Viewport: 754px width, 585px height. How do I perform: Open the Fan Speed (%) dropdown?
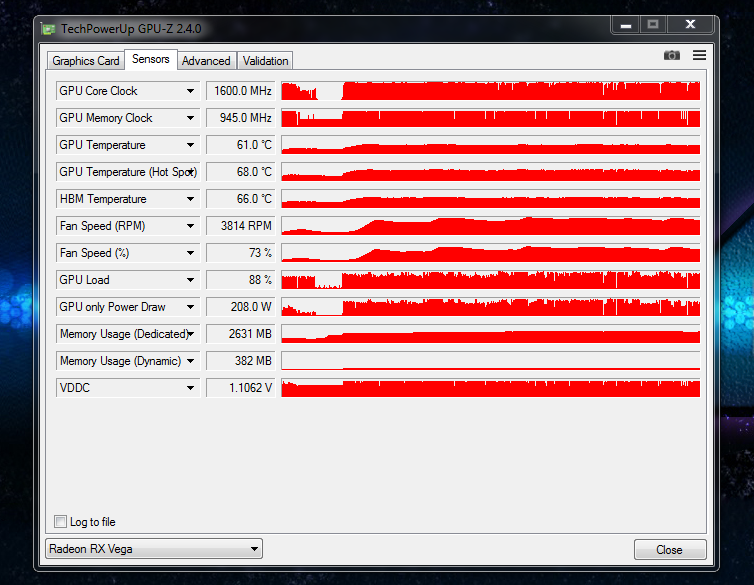click(x=190, y=253)
